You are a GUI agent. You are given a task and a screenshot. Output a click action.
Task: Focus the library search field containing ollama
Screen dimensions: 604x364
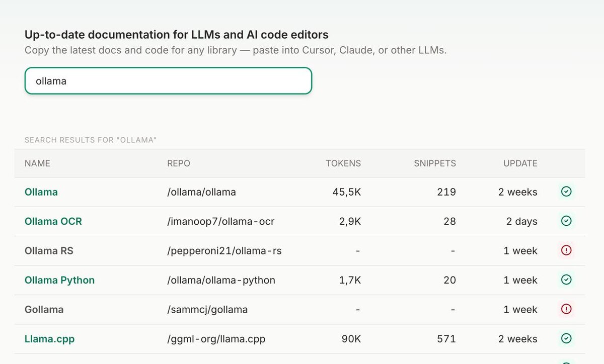pos(168,81)
